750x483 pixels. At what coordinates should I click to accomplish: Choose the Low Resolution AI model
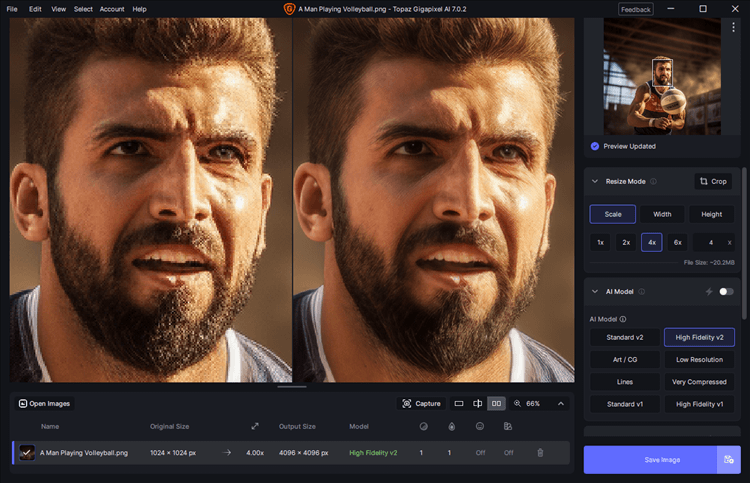coord(699,359)
